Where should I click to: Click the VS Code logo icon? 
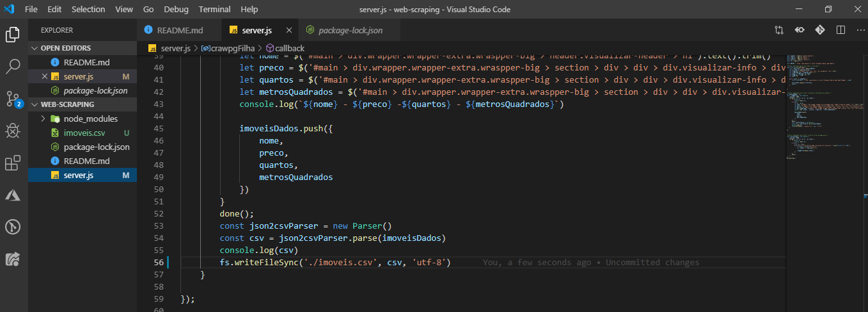pos(9,9)
